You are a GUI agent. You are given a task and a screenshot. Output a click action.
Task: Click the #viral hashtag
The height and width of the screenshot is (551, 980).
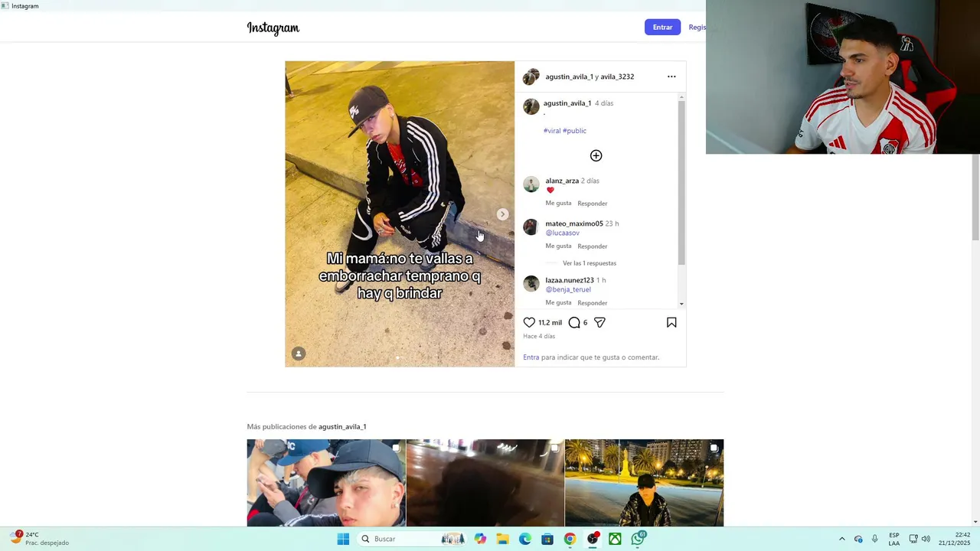pos(552,131)
